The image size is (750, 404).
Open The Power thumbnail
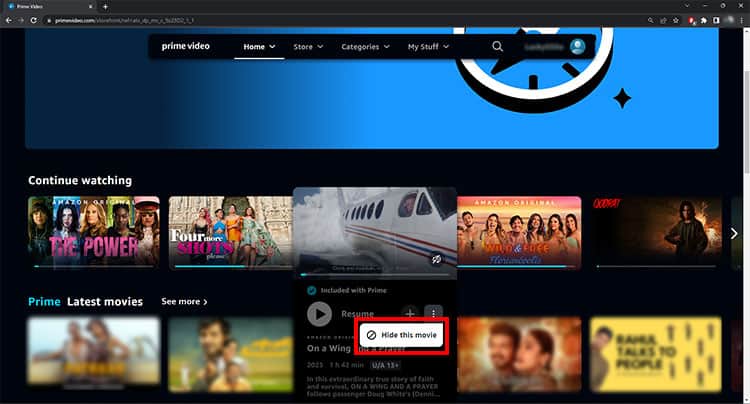coord(94,233)
